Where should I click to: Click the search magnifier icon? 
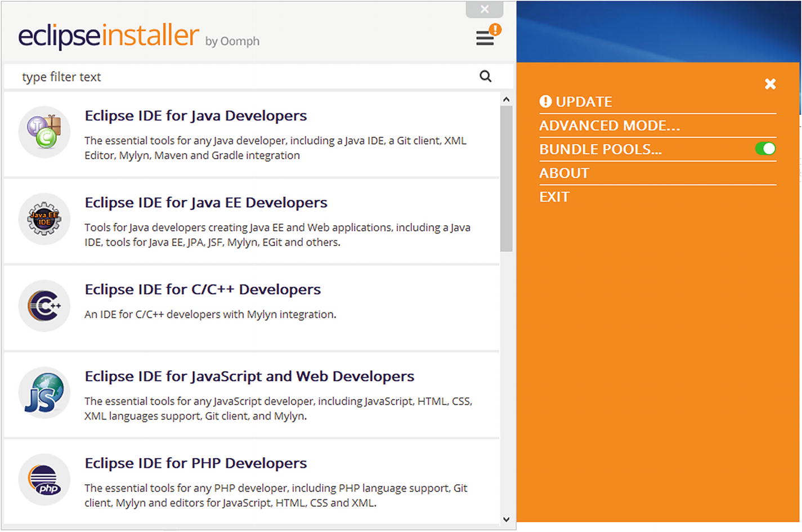point(485,76)
